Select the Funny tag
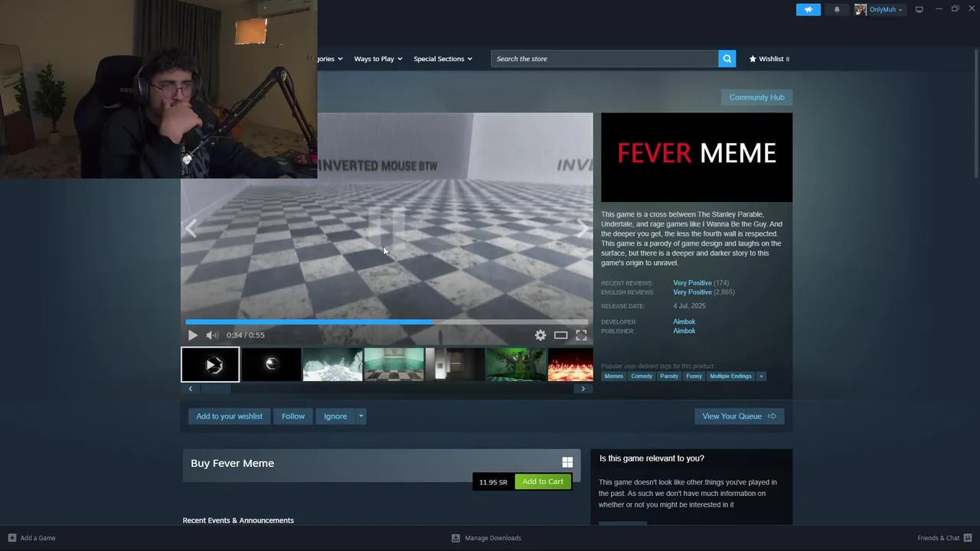The width and height of the screenshot is (980, 551). click(694, 376)
